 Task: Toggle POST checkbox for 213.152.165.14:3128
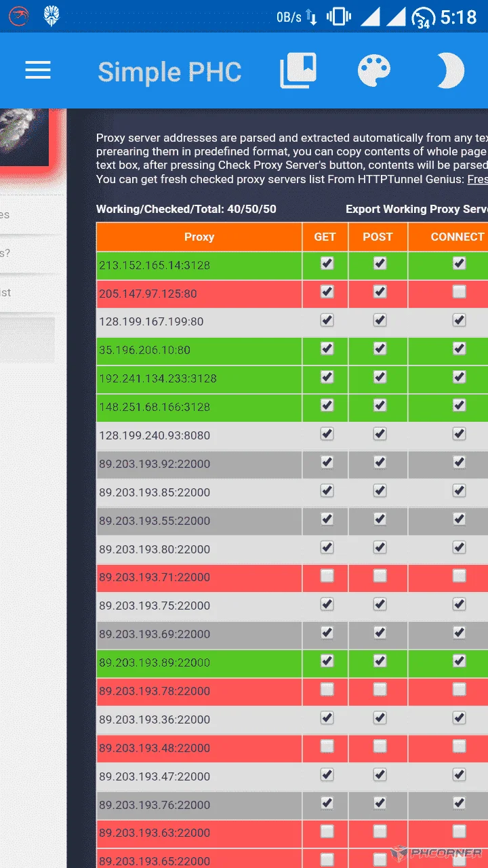[x=380, y=263]
